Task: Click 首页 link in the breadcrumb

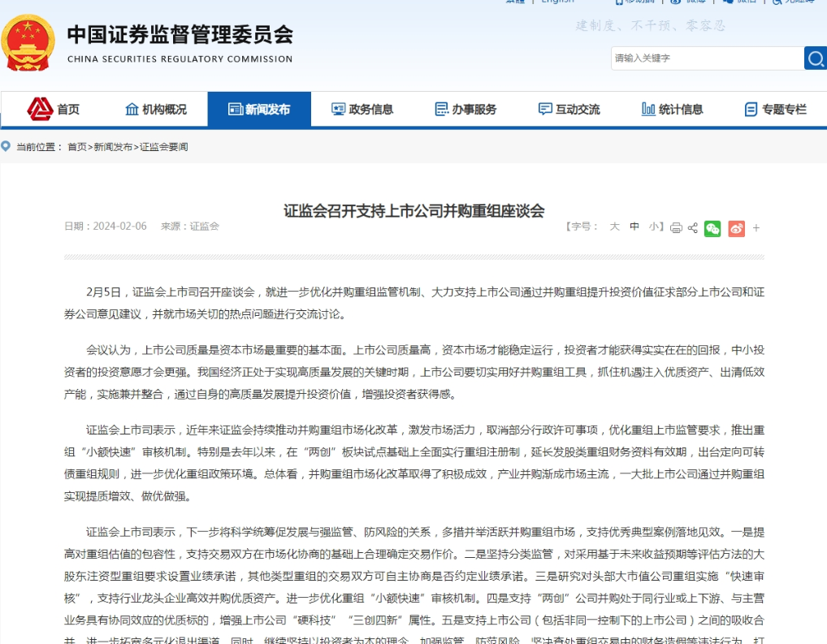Action: (76, 147)
